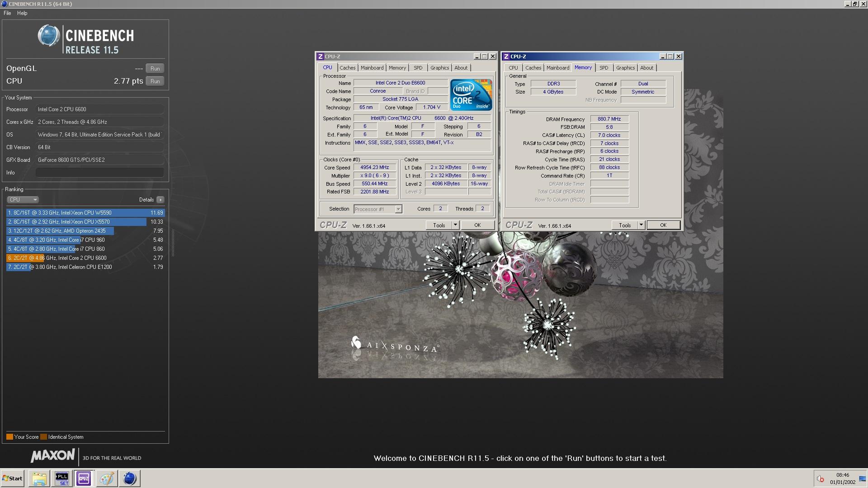
Task: Run the CPU benchmark
Action: [x=155, y=81]
